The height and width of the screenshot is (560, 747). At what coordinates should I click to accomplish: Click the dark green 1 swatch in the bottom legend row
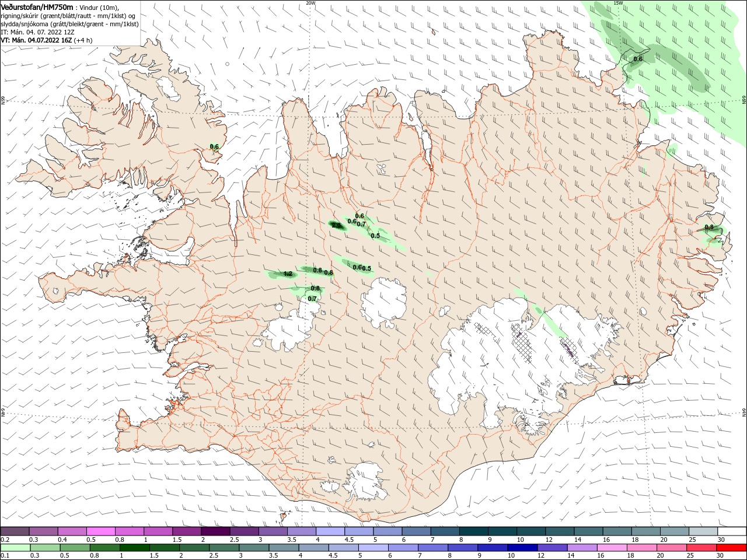134,548
